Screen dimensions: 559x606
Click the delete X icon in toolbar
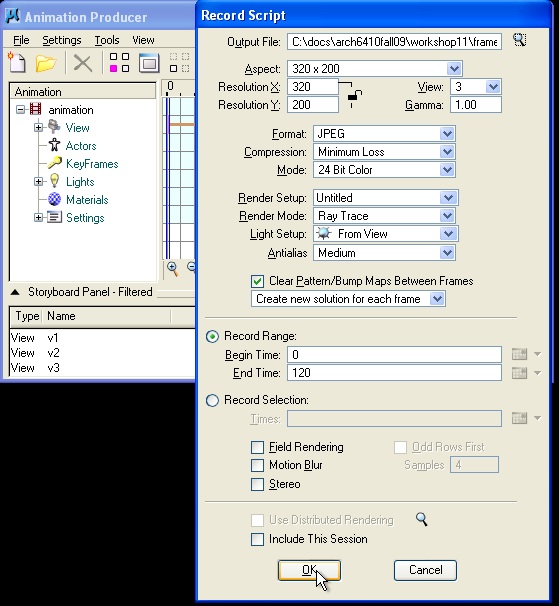coord(82,63)
